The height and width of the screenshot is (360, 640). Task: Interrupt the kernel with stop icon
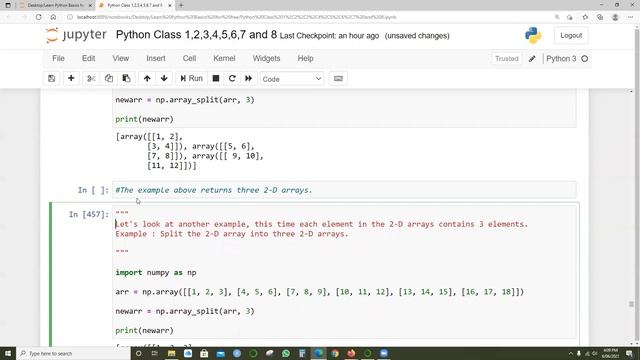pyautogui.click(x=216, y=78)
